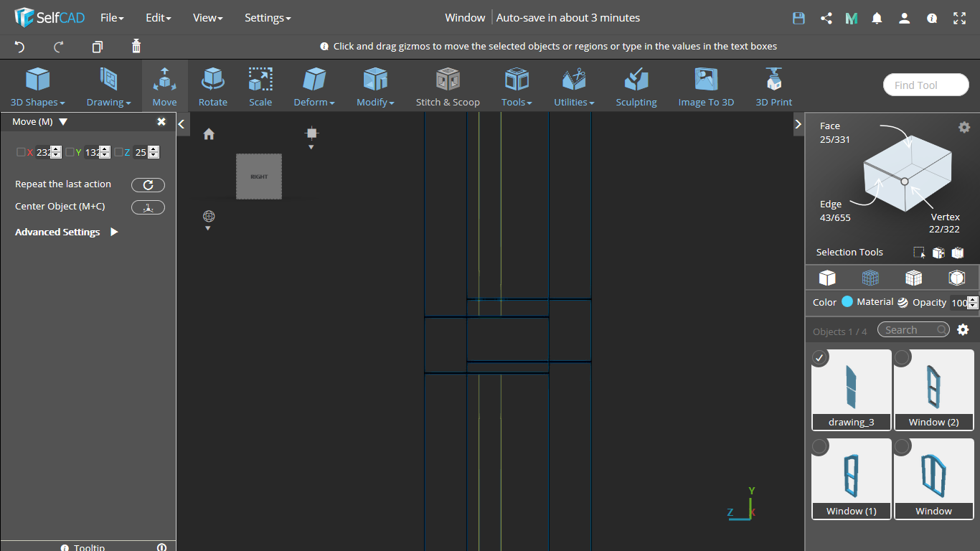This screenshot has width=980, height=551.
Task: Open the File menu
Action: click(112, 18)
